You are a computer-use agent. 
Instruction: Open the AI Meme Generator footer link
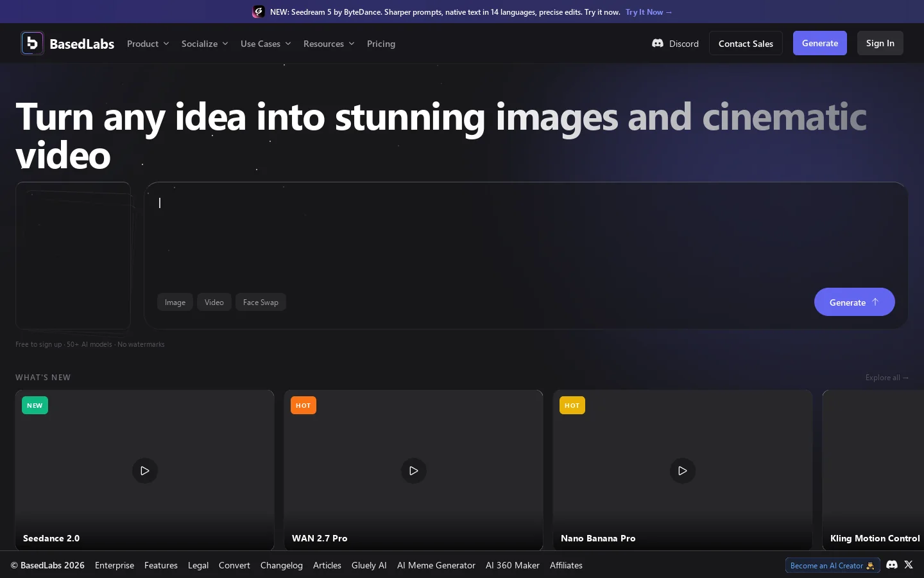pyautogui.click(x=436, y=565)
